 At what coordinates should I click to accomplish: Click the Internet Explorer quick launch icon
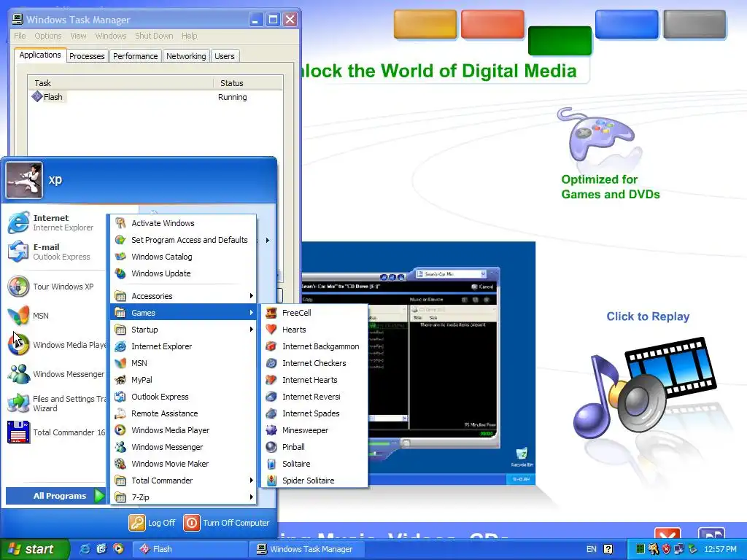[x=85, y=549]
